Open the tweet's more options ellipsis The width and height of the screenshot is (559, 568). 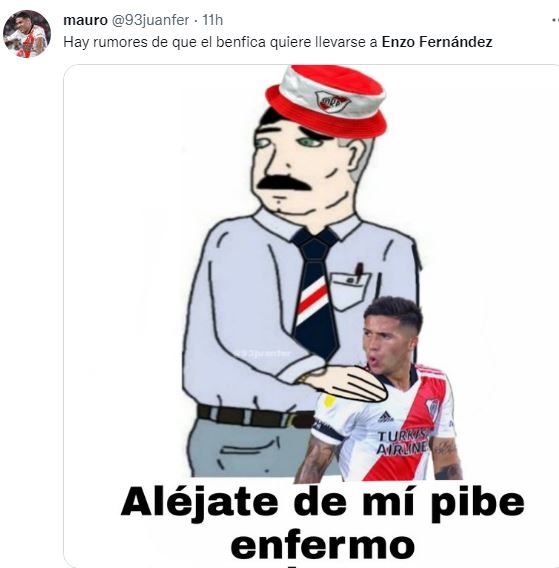[555, 20]
